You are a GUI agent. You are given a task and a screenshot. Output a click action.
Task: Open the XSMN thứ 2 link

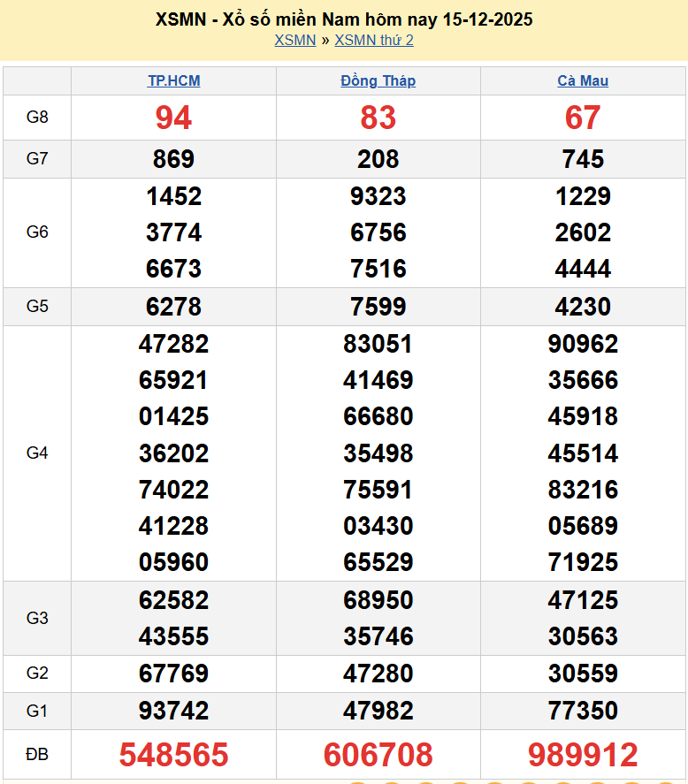373,40
